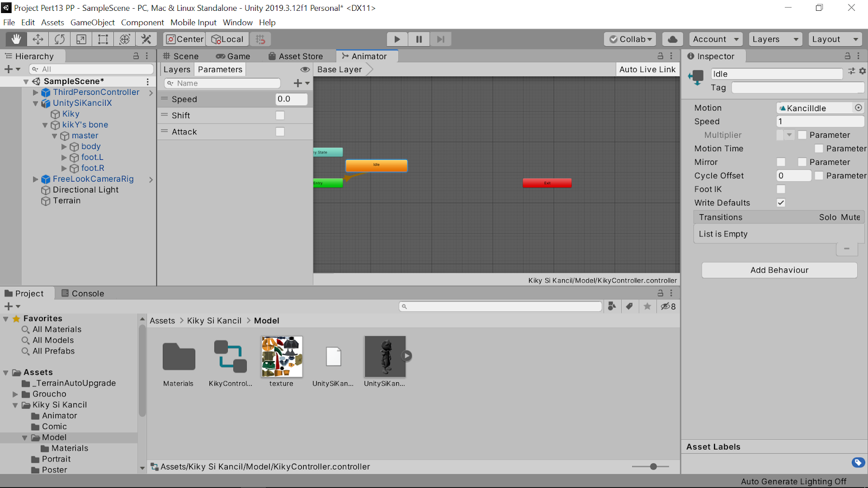Expand the Groucho folder
This screenshot has width=868, height=488.
(16, 394)
